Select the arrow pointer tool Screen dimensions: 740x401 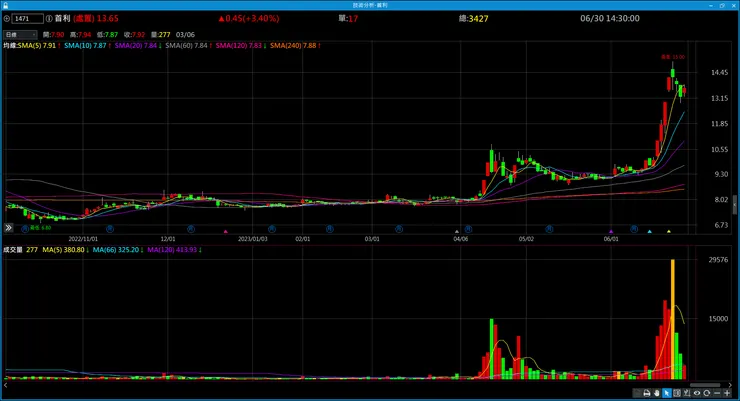(x=666, y=393)
